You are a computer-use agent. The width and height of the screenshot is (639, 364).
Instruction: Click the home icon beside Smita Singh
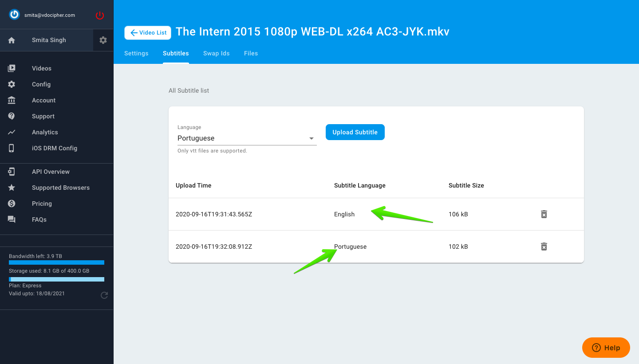point(12,40)
